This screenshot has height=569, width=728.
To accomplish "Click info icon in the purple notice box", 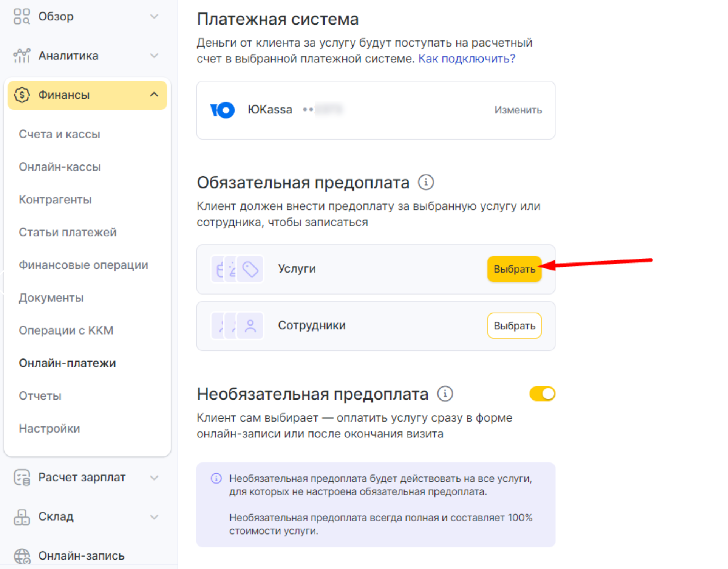I will 216,478.
